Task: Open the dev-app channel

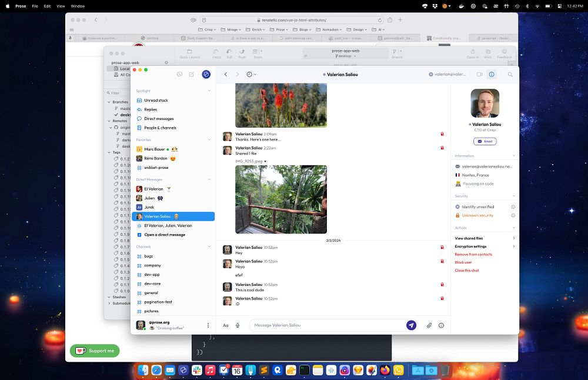Action: 173,275
